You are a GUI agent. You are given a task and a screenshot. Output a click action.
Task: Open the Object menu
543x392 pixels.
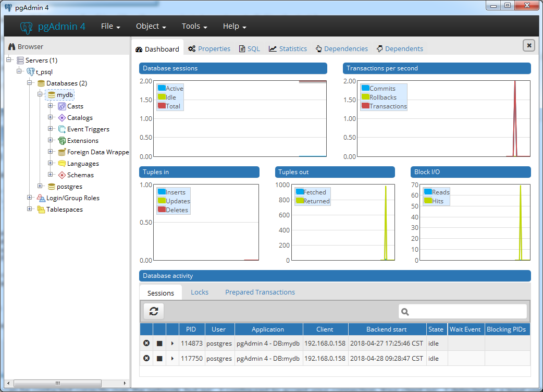(x=151, y=26)
